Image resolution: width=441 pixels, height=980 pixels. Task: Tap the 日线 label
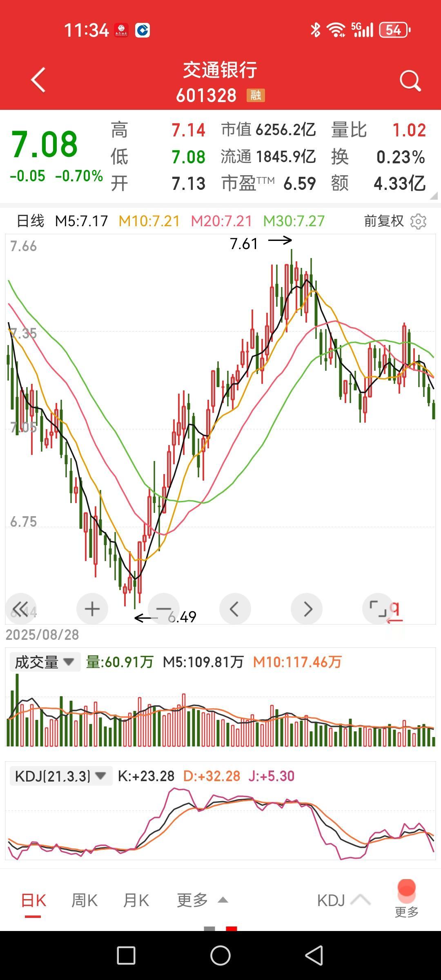[30, 221]
